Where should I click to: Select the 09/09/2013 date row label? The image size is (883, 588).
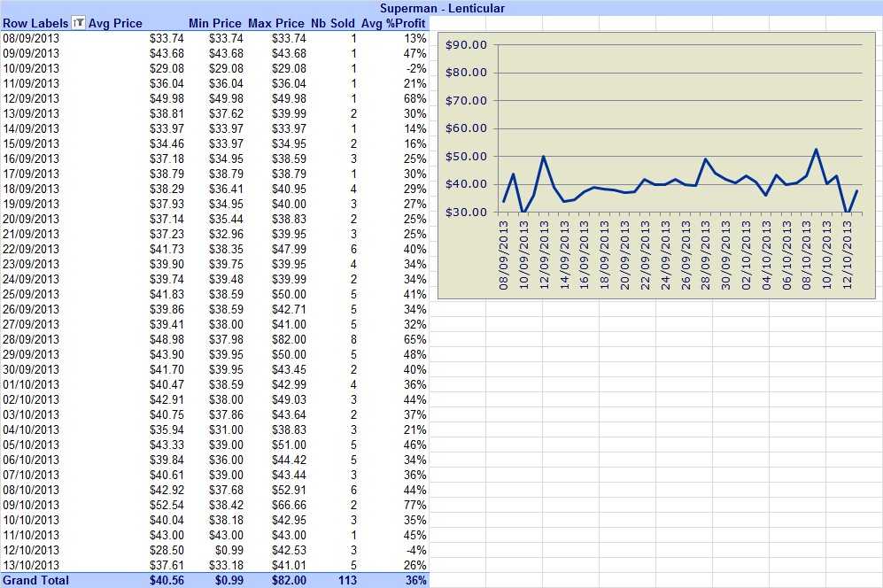31,53
